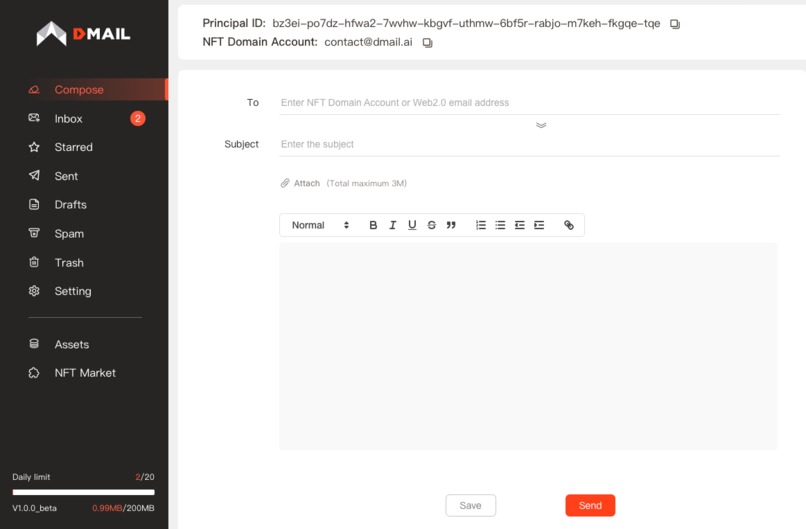The width and height of the screenshot is (806, 529).
Task: Insert a numbered list
Action: pos(481,225)
